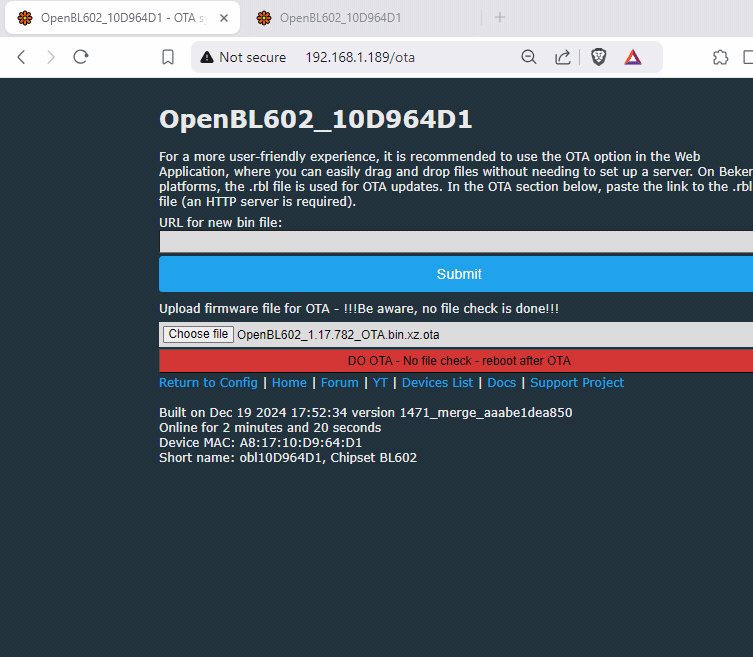Image resolution: width=753 pixels, height=657 pixels.
Task: Click the selected file name OpenBL602_1.17.782_OTA.bin.xz.ota
Action: point(338,335)
